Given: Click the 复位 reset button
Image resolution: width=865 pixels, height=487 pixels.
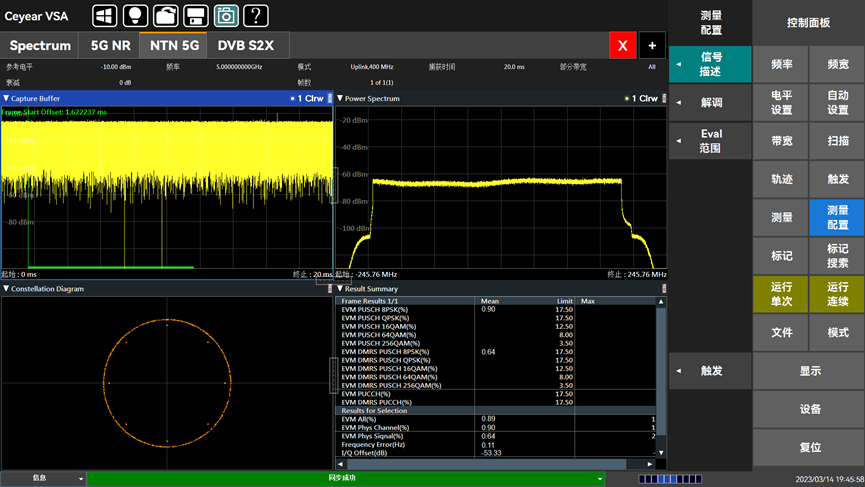Looking at the screenshot, I should (810, 447).
